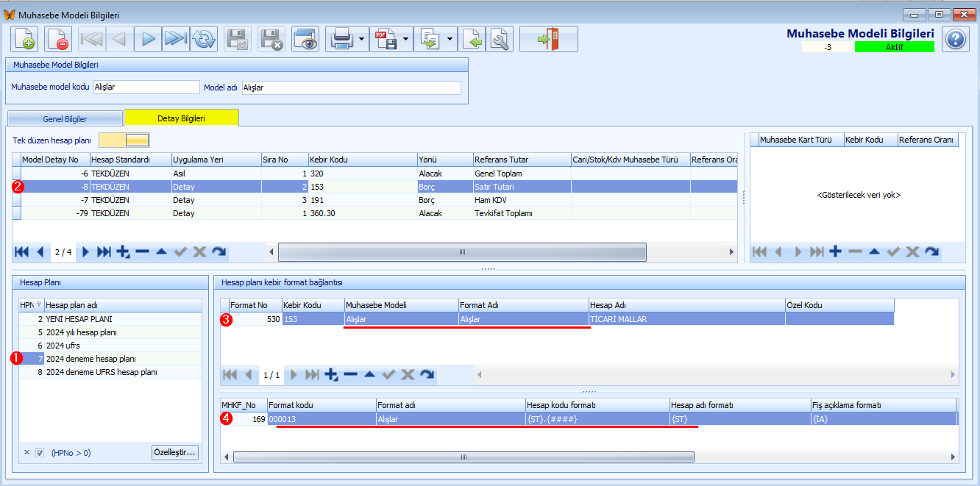980x486 pixels.
Task: Click the refresh icon in main toolbar
Action: point(204,39)
